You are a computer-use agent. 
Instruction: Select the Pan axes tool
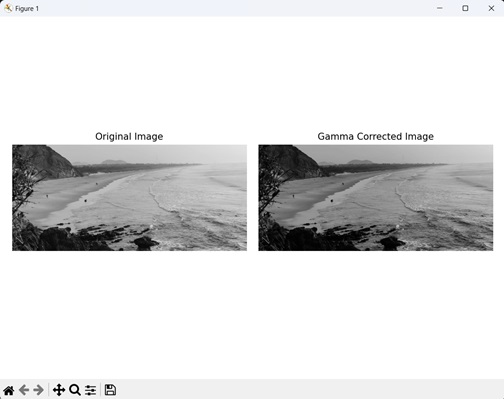59,390
